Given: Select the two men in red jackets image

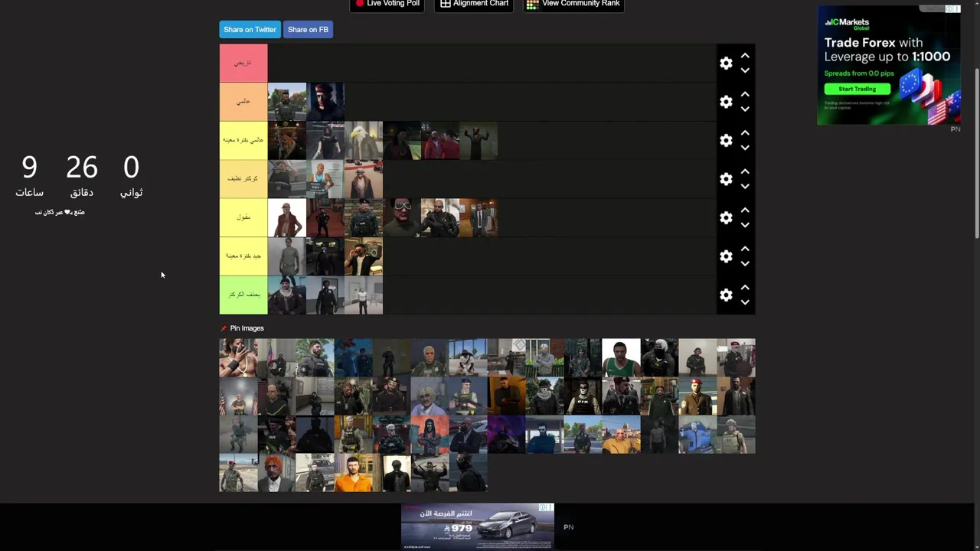Looking at the screenshot, I should pyautogui.click(x=440, y=141).
